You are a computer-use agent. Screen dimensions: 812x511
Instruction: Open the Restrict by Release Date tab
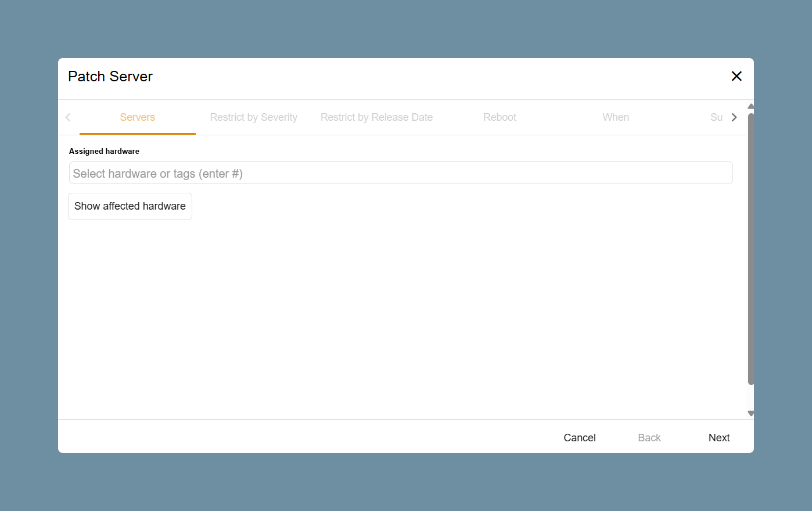tap(376, 117)
